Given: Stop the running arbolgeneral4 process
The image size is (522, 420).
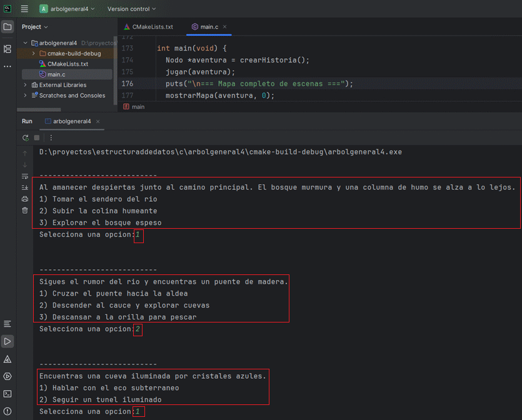Looking at the screenshot, I should 37,137.
